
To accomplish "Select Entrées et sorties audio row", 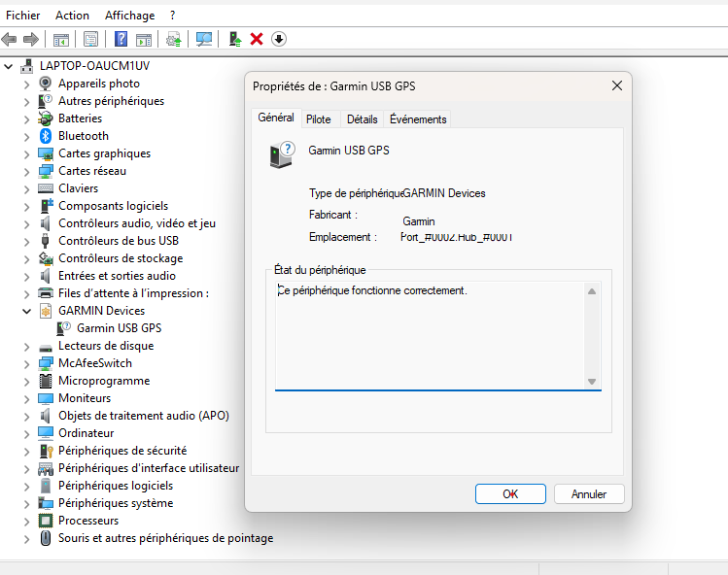I will click(x=117, y=276).
